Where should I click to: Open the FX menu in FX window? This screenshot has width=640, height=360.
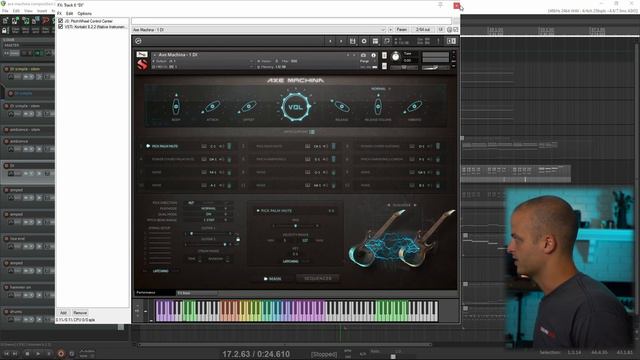[x=59, y=13]
